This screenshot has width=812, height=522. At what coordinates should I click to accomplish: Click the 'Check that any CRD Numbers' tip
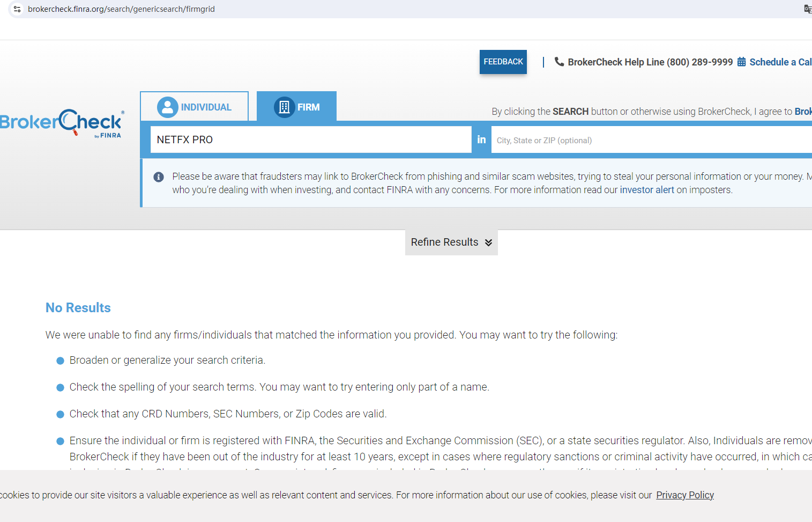(228, 414)
